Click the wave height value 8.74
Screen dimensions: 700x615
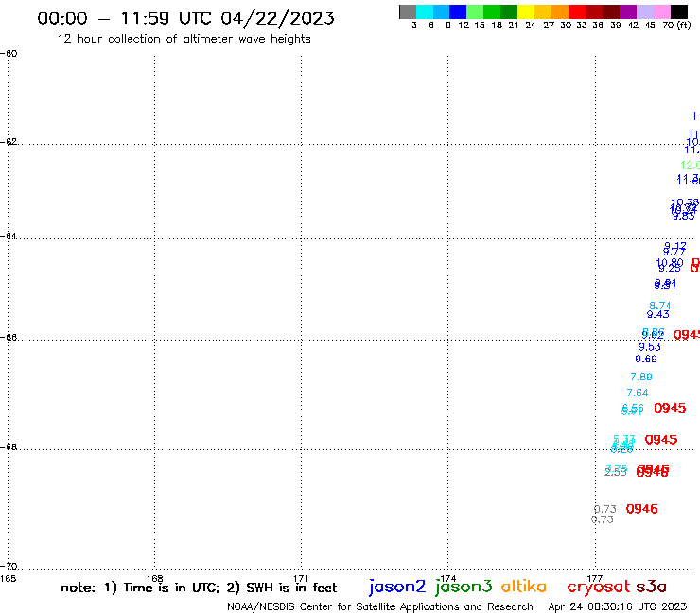click(660, 306)
